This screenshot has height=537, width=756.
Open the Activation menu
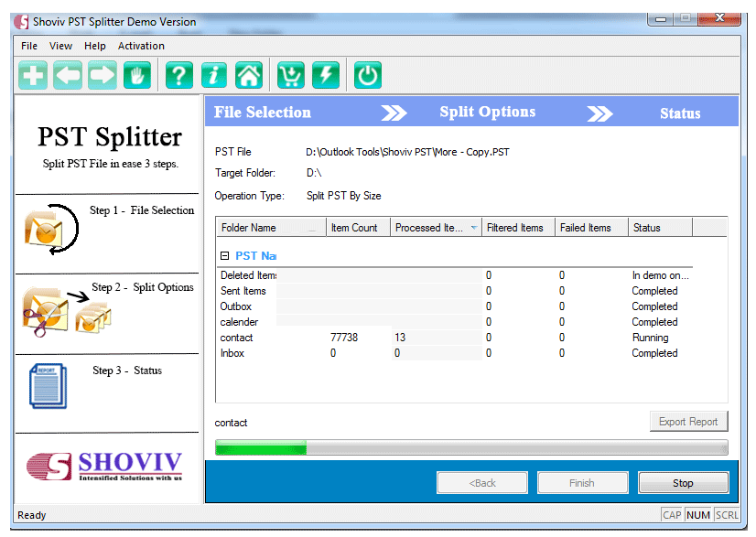[141, 45]
